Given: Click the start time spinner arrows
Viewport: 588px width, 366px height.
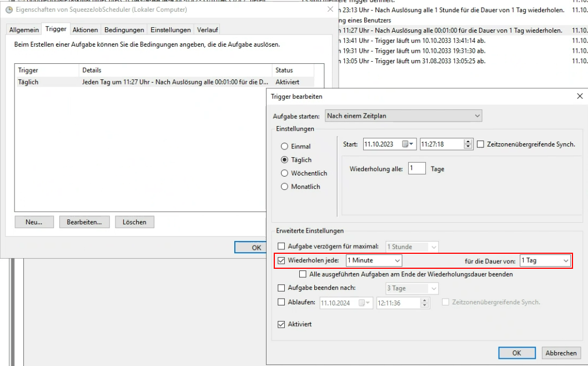Looking at the screenshot, I should (x=468, y=144).
